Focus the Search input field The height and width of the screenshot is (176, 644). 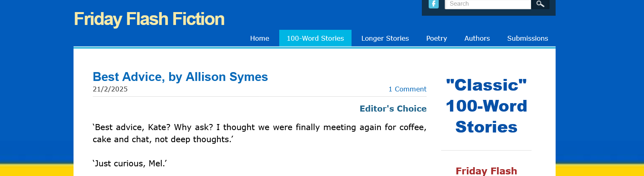(x=487, y=4)
